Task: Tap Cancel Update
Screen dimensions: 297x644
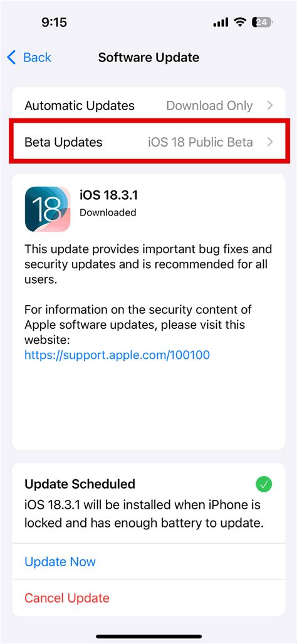Action: tap(67, 598)
